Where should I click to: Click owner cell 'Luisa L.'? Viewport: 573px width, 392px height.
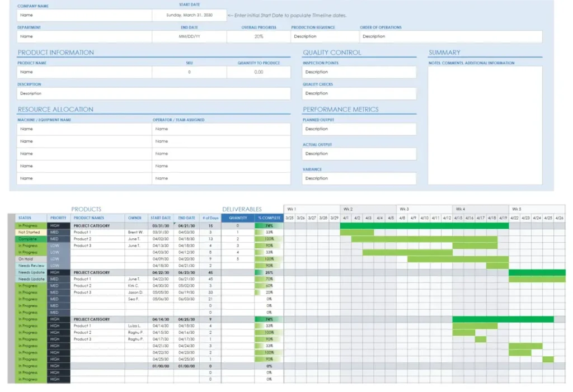[x=136, y=325]
